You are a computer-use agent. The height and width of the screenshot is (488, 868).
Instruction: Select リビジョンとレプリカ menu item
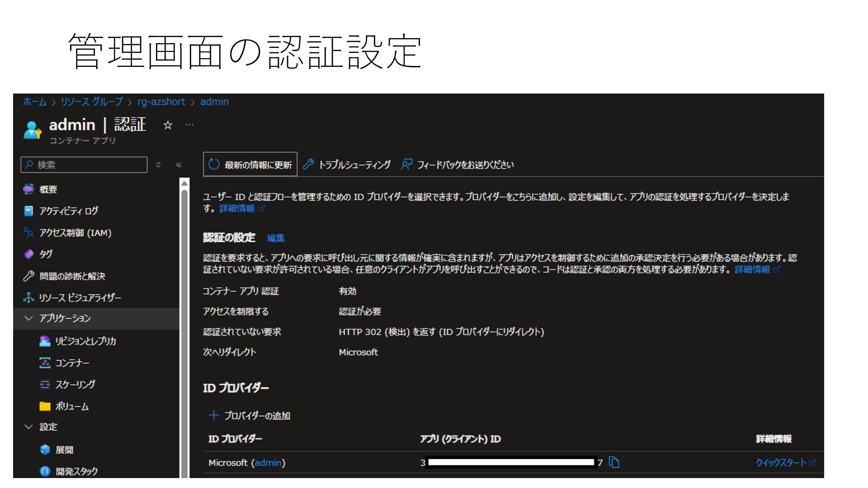tap(85, 341)
